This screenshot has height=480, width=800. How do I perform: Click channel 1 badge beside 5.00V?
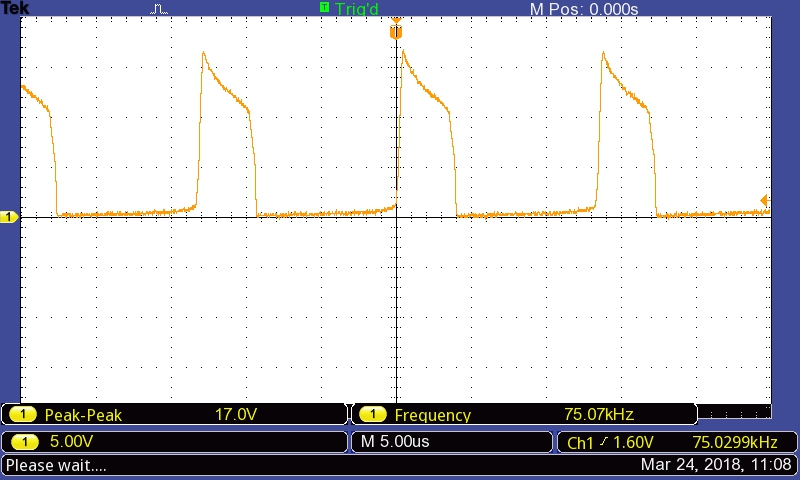click(24, 442)
